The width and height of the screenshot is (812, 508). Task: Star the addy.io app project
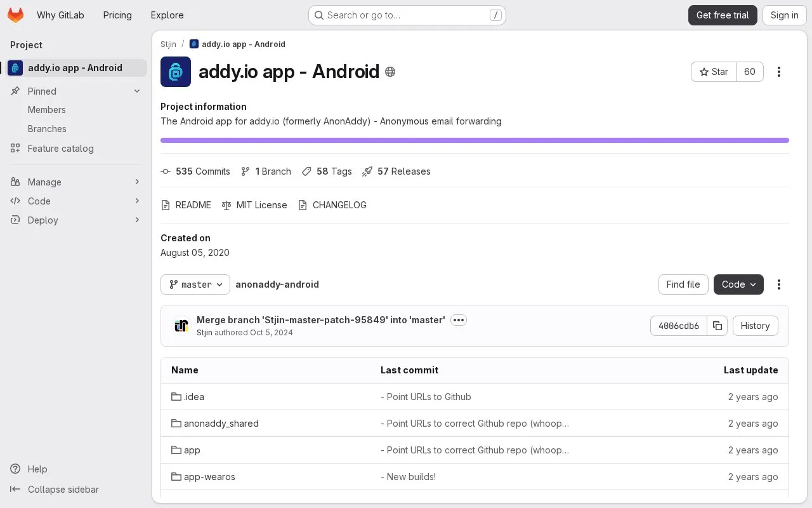[714, 72]
